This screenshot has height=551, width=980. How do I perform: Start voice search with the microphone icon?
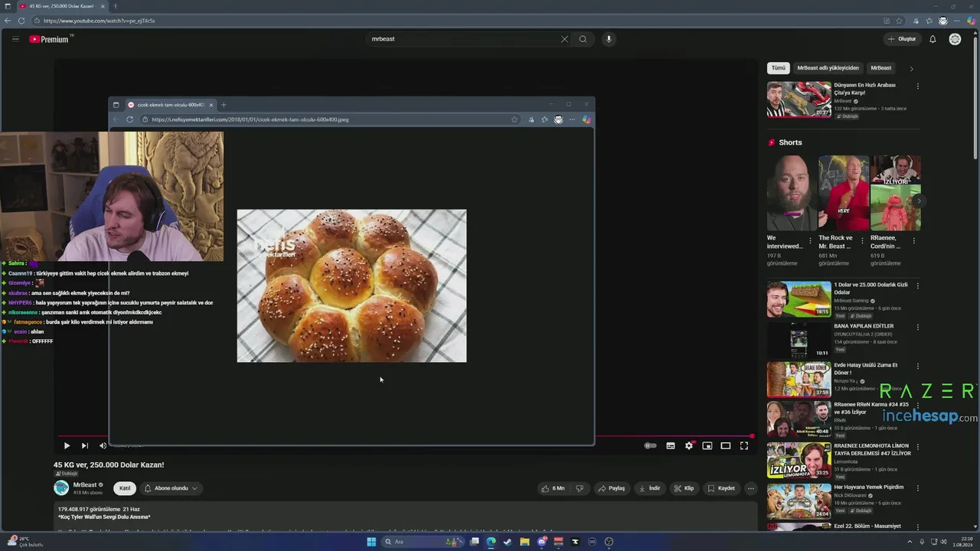[x=609, y=39]
